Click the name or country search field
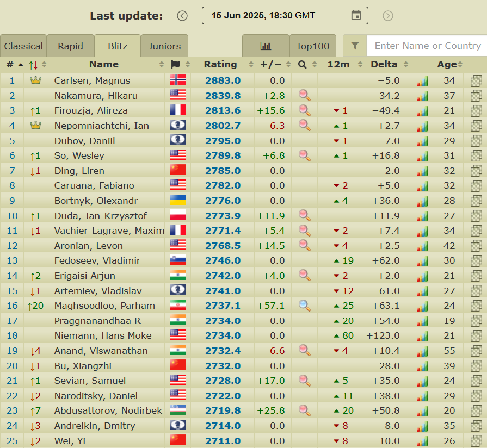 tap(427, 46)
